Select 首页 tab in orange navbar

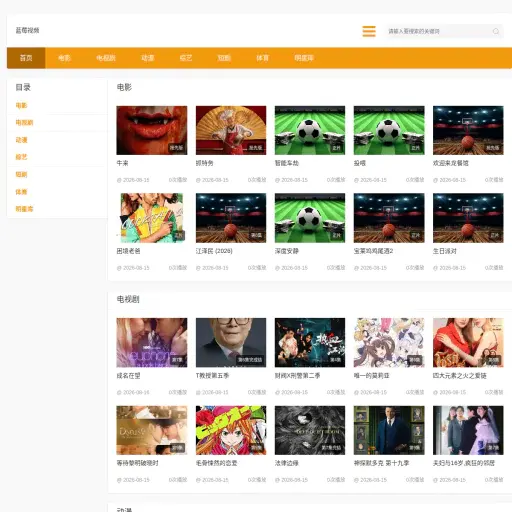pos(26,58)
